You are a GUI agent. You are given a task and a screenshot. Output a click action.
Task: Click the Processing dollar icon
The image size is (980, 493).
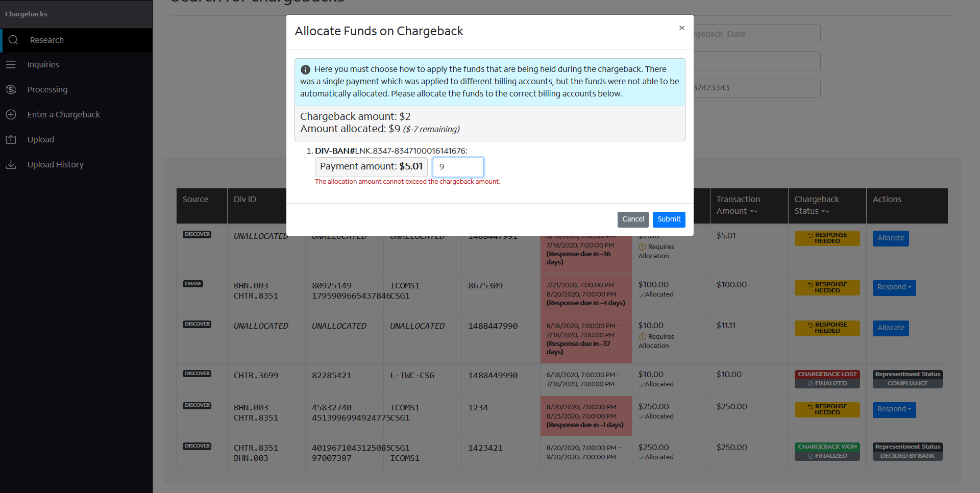coord(11,89)
